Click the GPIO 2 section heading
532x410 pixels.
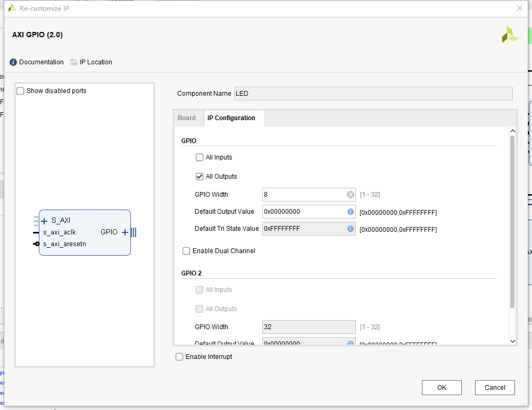192,273
